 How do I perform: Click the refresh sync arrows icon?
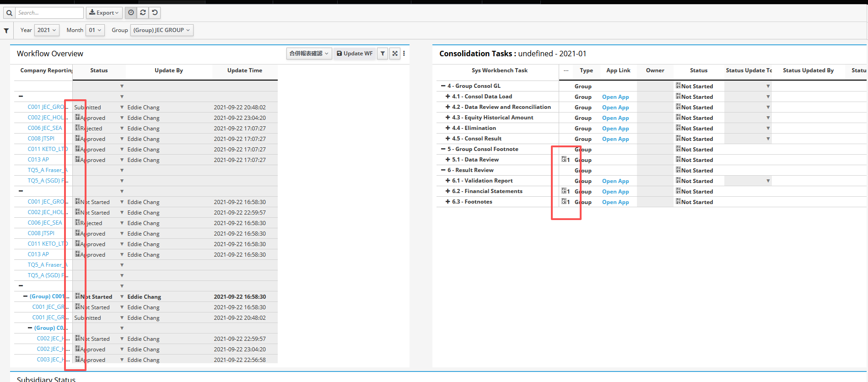click(143, 13)
